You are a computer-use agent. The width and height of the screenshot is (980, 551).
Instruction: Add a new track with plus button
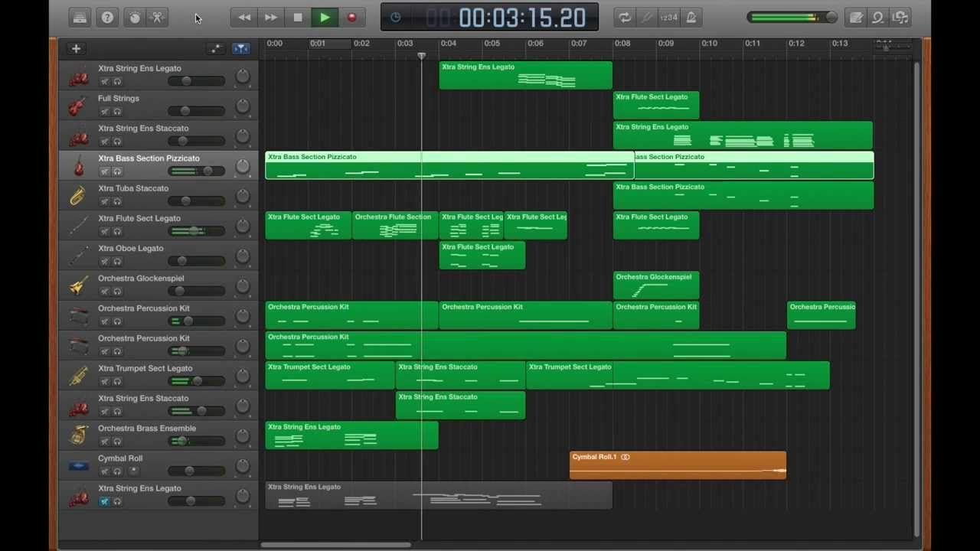(x=76, y=49)
